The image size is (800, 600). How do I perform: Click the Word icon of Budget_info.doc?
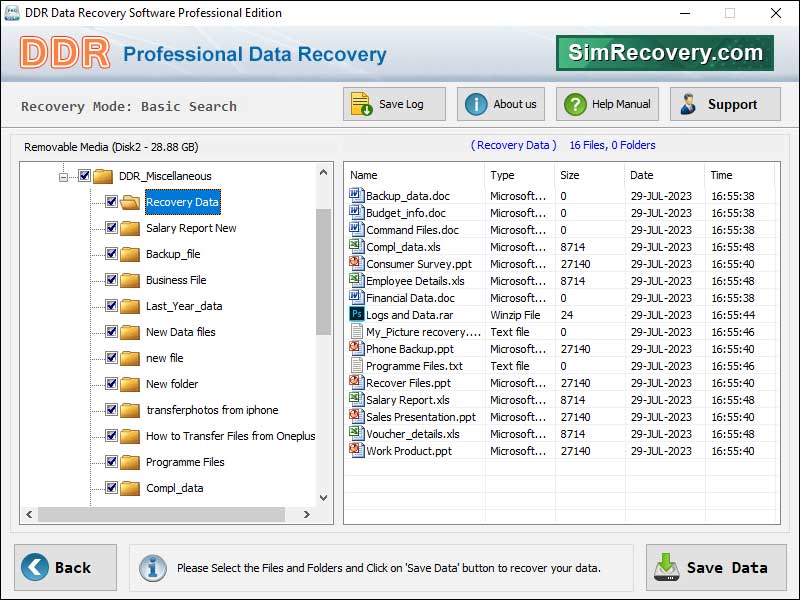pyautogui.click(x=356, y=211)
